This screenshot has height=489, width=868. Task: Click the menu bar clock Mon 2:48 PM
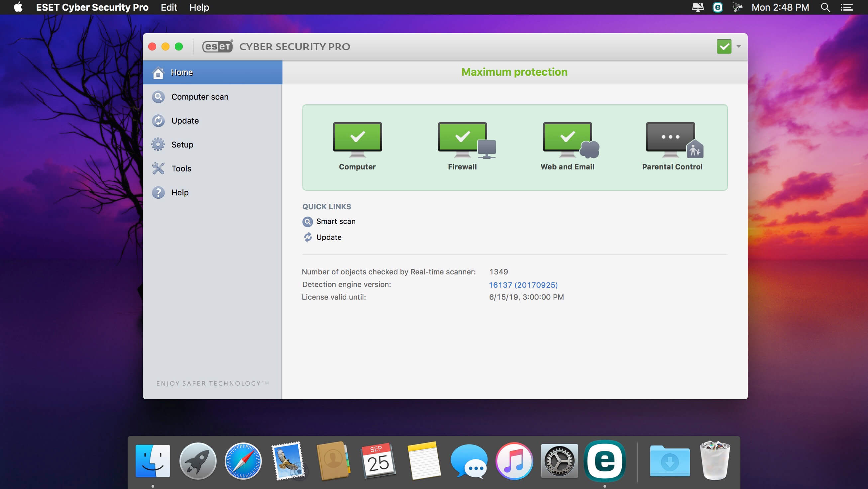click(780, 7)
